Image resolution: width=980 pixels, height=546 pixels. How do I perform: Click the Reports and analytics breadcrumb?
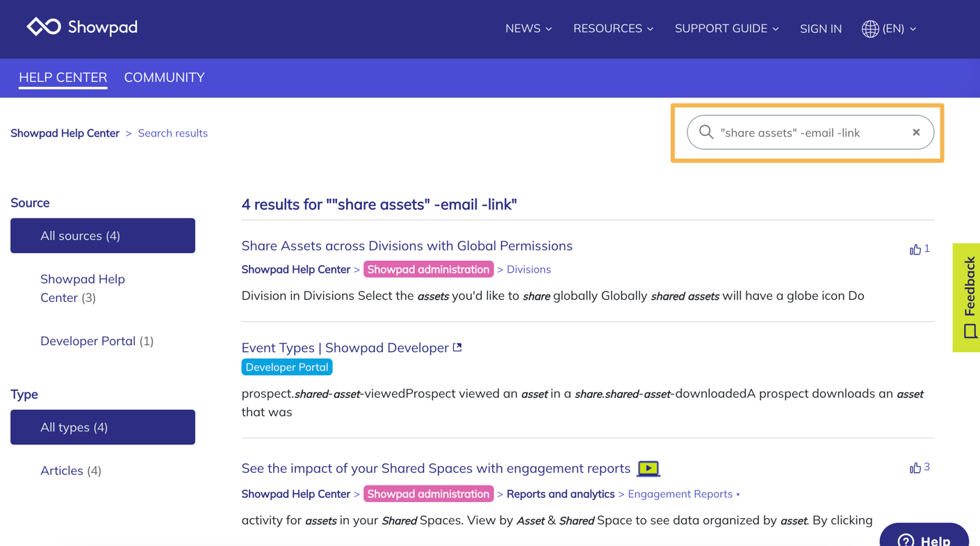[560, 494]
